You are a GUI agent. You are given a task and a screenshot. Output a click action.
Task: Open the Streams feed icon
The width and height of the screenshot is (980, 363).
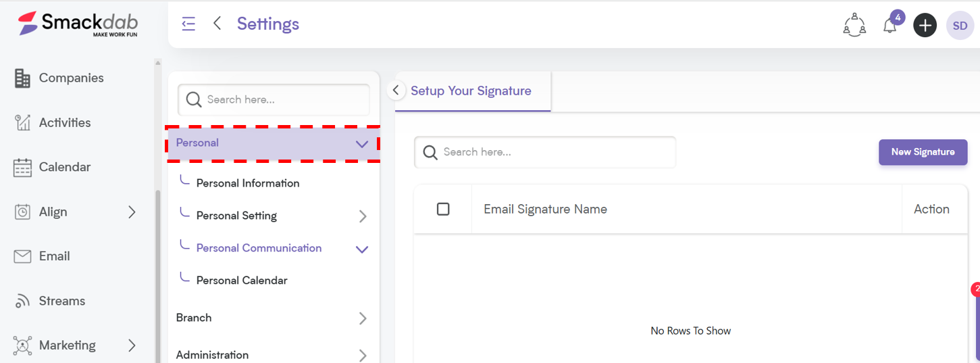pyautogui.click(x=22, y=301)
